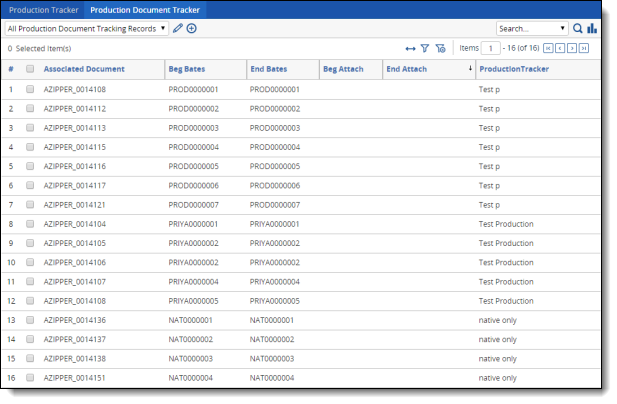Go to last page of items
The image size is (617, 404).
point(584,48)
